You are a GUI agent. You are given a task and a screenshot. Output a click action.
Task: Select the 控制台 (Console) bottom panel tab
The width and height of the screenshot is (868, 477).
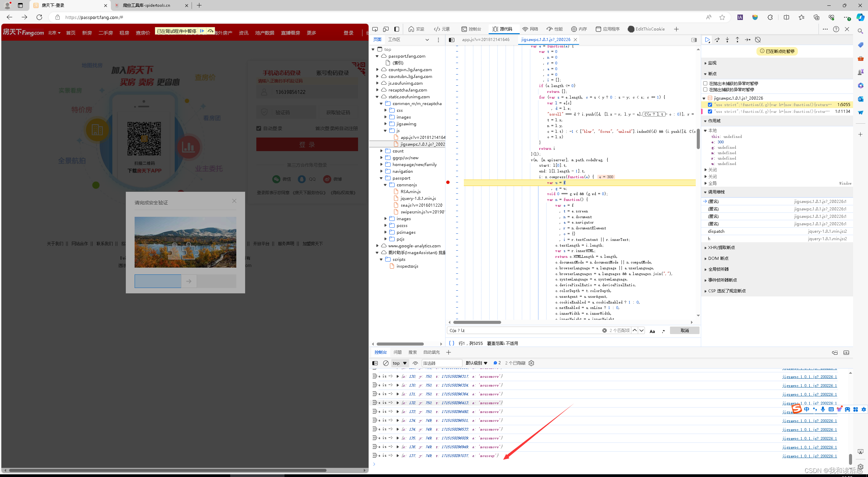click(x=380, y=352)
